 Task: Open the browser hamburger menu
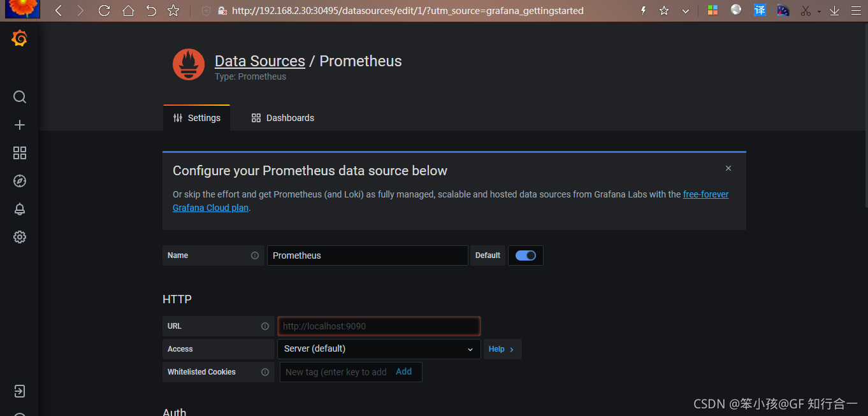pyautogui.click(x=856, y=10)
